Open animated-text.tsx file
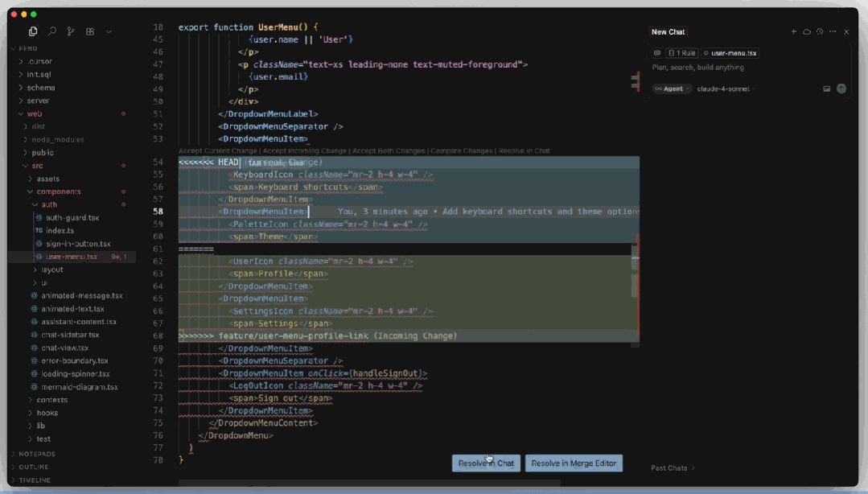The image size is (868, 494). pos(72,309)
